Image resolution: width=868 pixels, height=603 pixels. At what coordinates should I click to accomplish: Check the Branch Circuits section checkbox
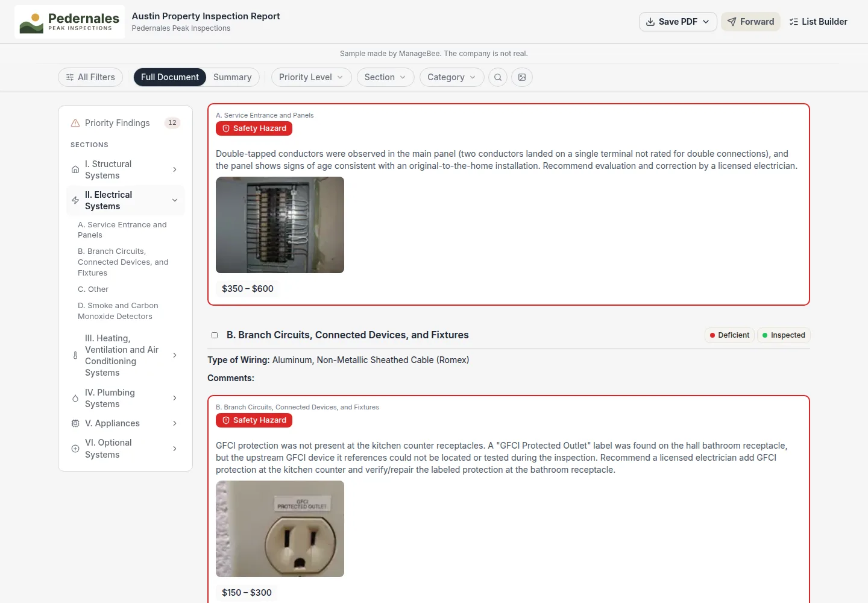point(215,335)
